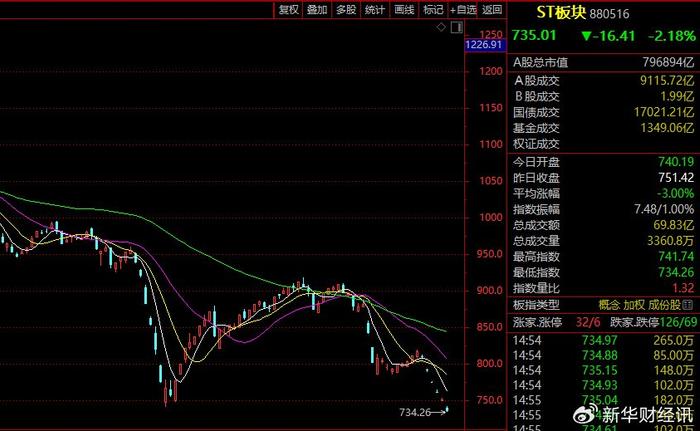Open the 统计 statistics tool
Image resolution: width=700 pixels, height=431 pixels.
(375, 10)
